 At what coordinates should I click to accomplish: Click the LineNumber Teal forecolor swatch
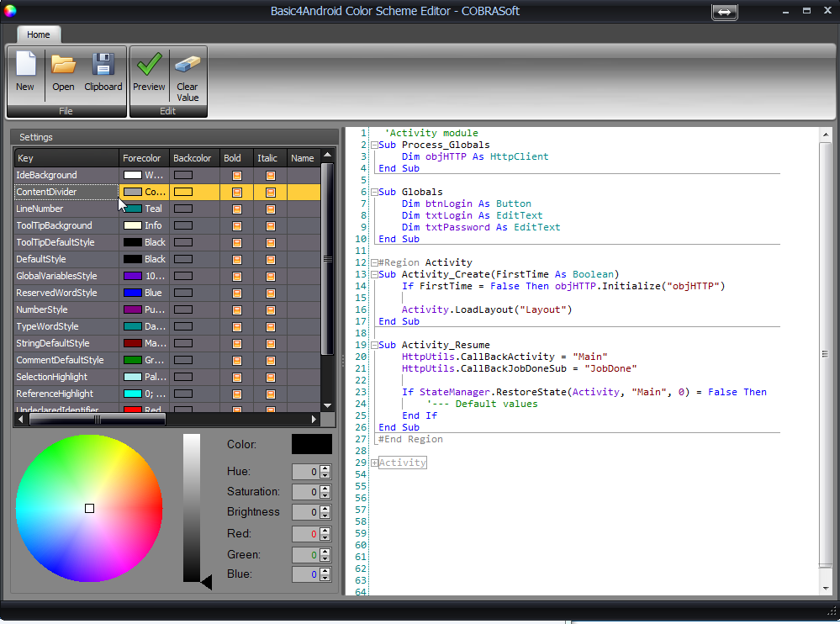[133, 209]
